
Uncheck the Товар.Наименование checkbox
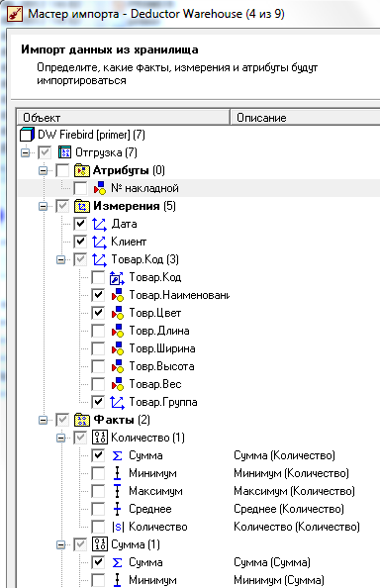98,295
